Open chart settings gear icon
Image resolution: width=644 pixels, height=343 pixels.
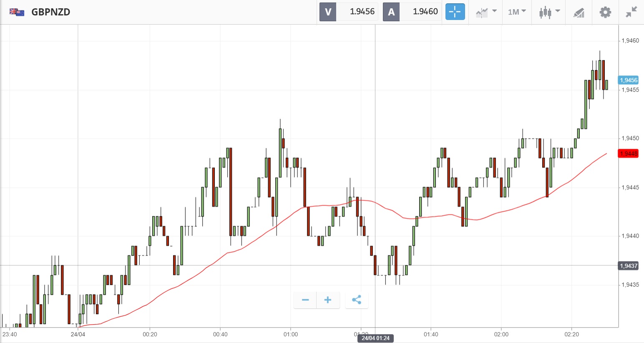[x=605, y=12]
